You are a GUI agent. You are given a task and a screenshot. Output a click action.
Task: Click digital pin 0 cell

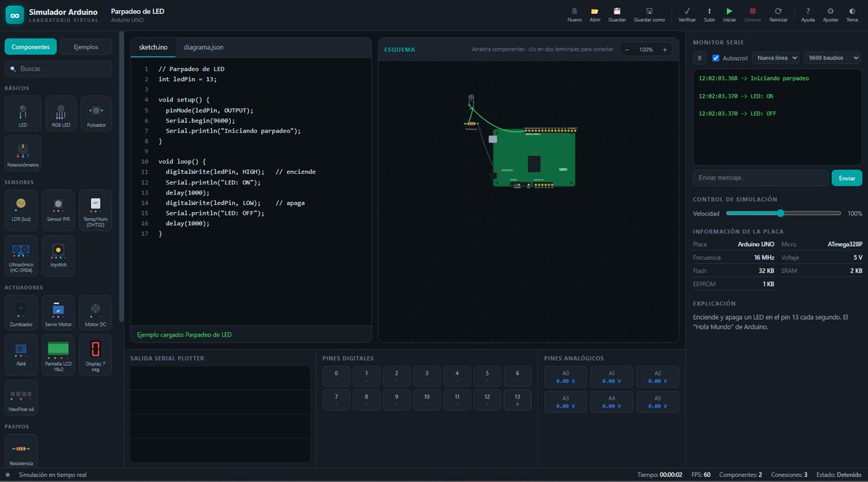tap(336, 376)
